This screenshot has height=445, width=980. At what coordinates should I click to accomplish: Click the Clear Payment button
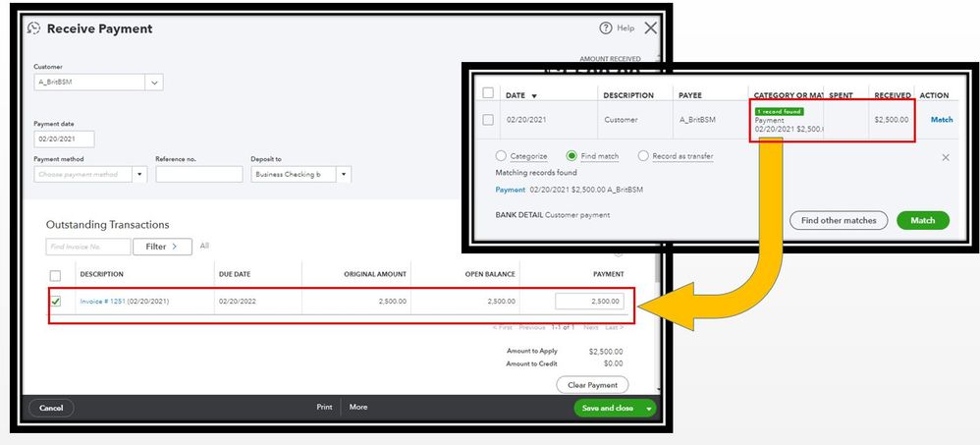point(592,385)
